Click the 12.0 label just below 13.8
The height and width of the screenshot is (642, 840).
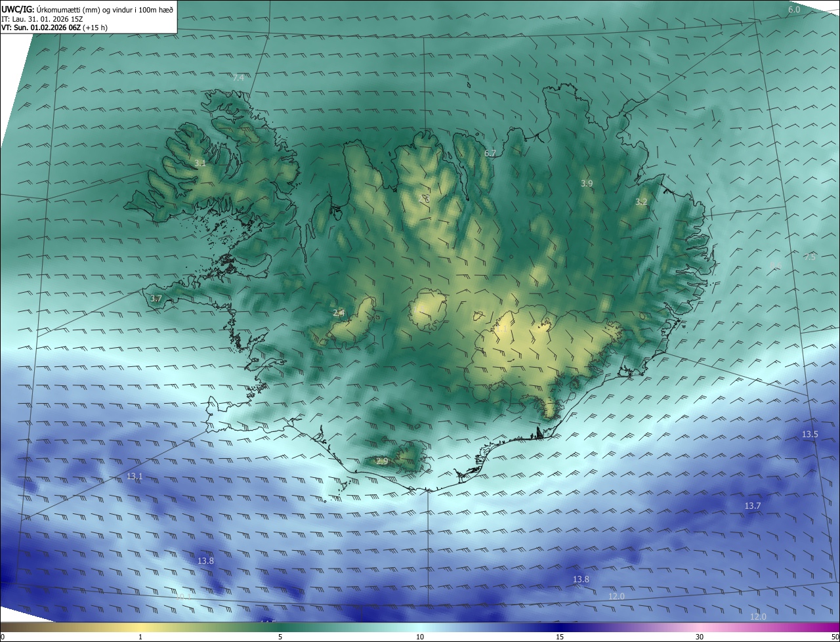[x=616, y=597]
